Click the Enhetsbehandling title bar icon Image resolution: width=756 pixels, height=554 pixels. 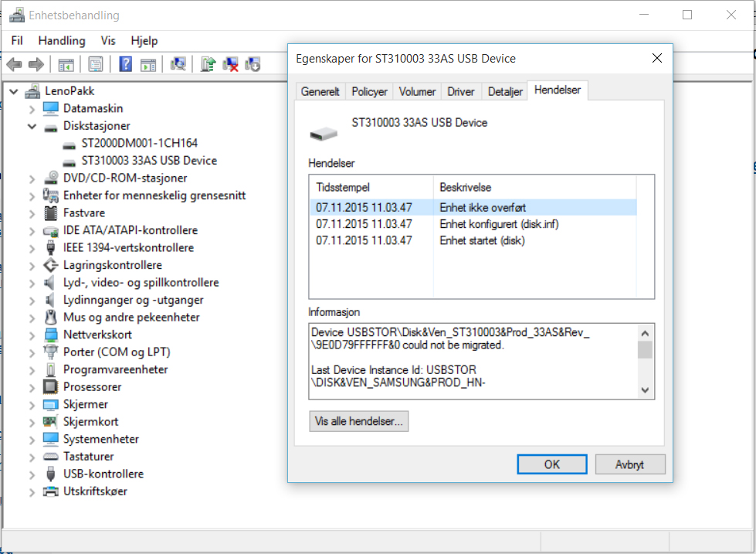[x=17, y=15]
